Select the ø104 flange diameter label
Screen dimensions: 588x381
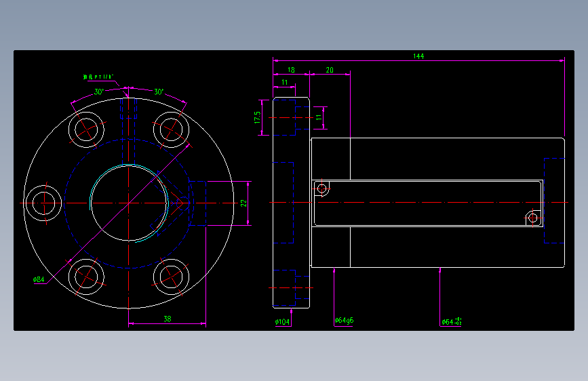(x=282, y=322)
